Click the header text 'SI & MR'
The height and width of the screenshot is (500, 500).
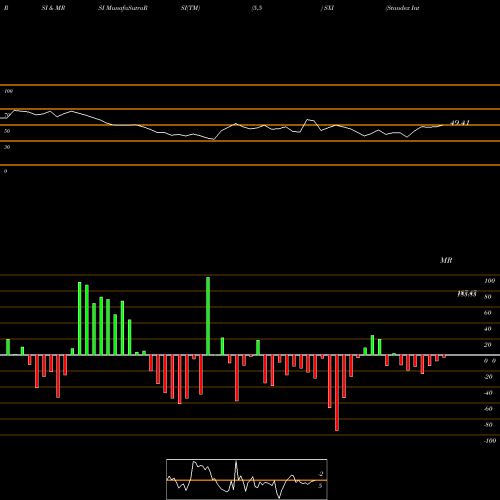pos(53,8)
